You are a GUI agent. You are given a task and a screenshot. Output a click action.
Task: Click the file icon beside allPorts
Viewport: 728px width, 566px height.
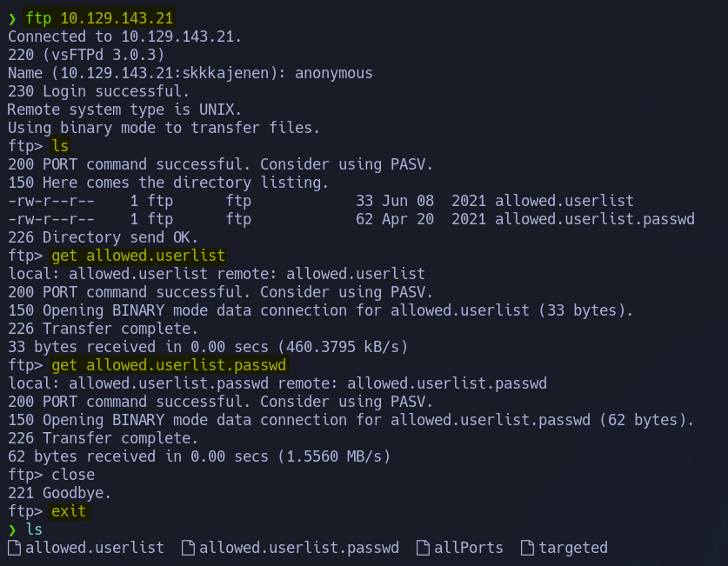pyautogui.click(x=423, y=548)
